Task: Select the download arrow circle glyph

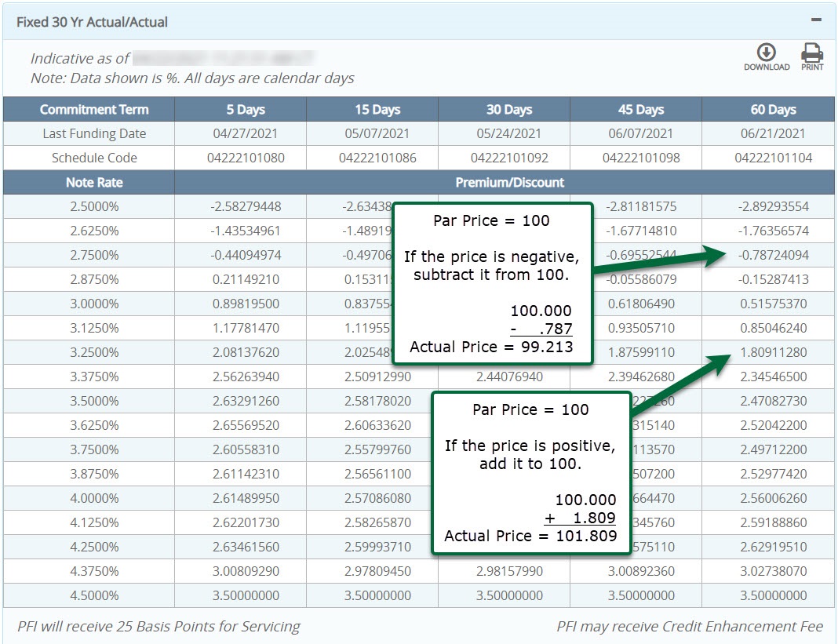Action: (x=766, y=50)
